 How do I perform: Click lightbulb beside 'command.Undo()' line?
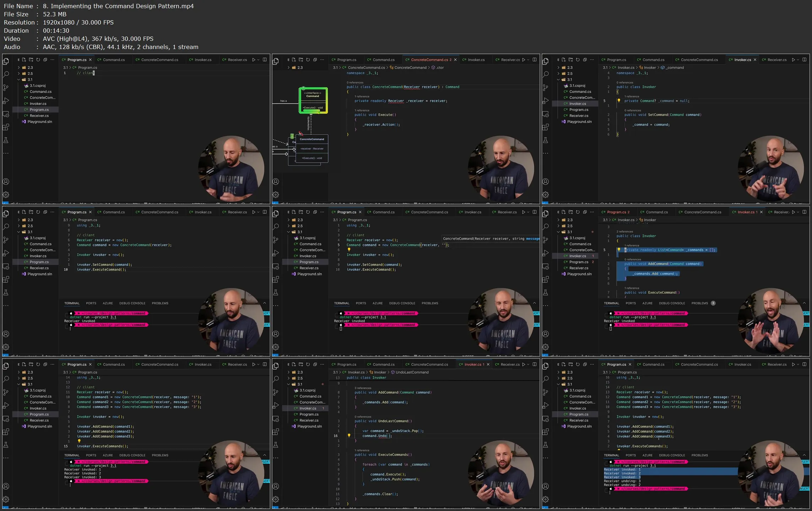349,435
